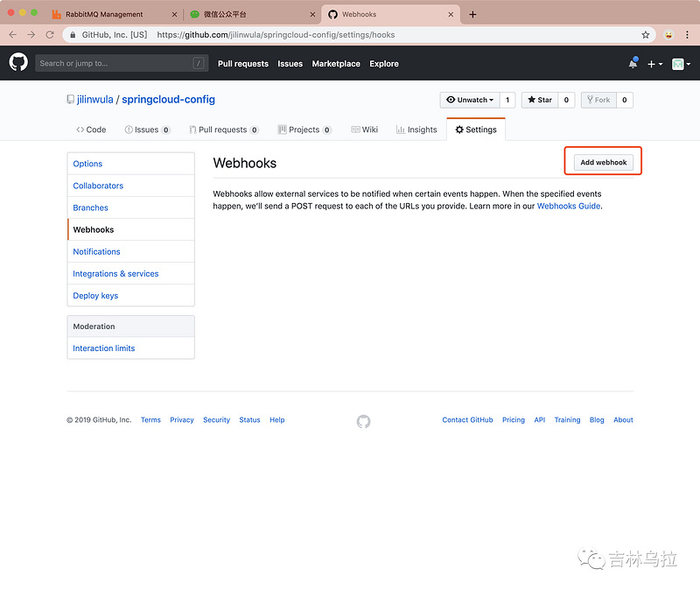Open a new browser tab
The height and width of the screenshot is (590, 700).
472,14
